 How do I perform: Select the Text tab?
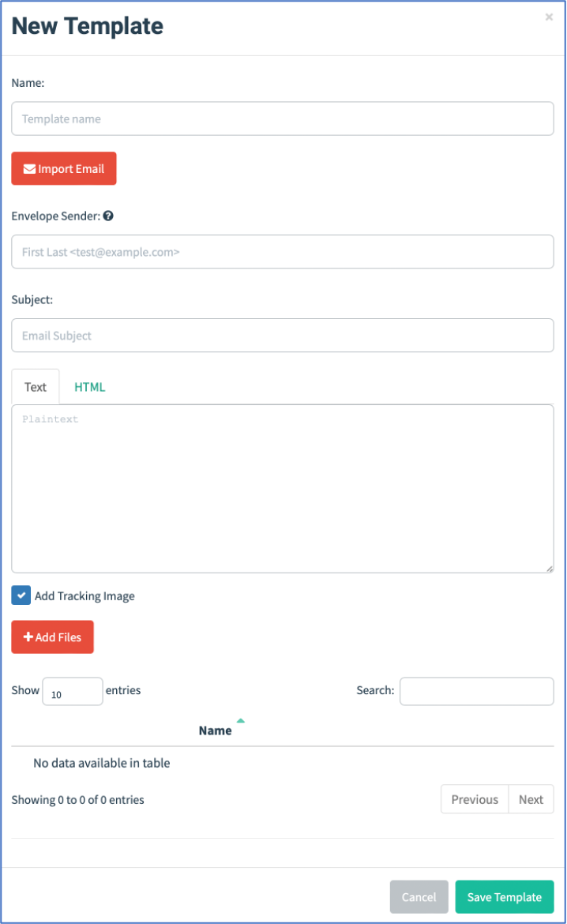pyautogui.click(x=36, y=387)
